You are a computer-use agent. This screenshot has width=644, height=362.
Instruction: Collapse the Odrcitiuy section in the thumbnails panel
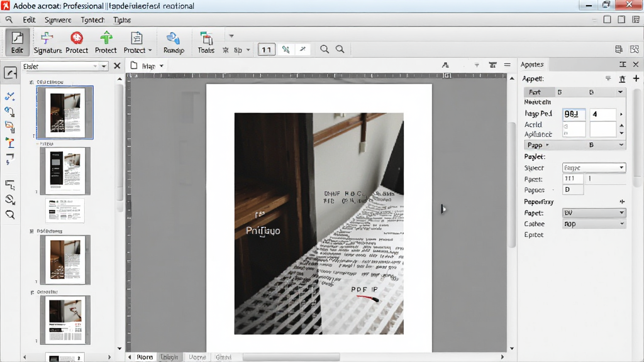click(x=31, y=292)
